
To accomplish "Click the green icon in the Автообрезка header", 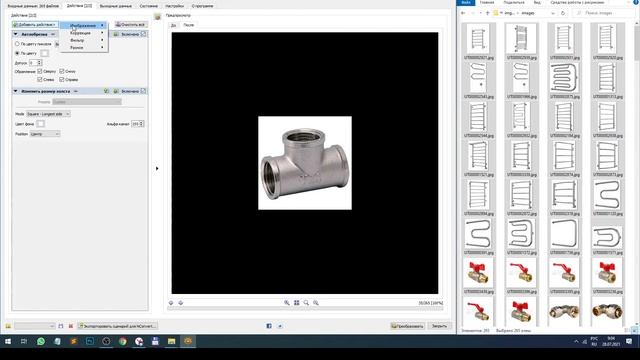I will coord(116,34).
